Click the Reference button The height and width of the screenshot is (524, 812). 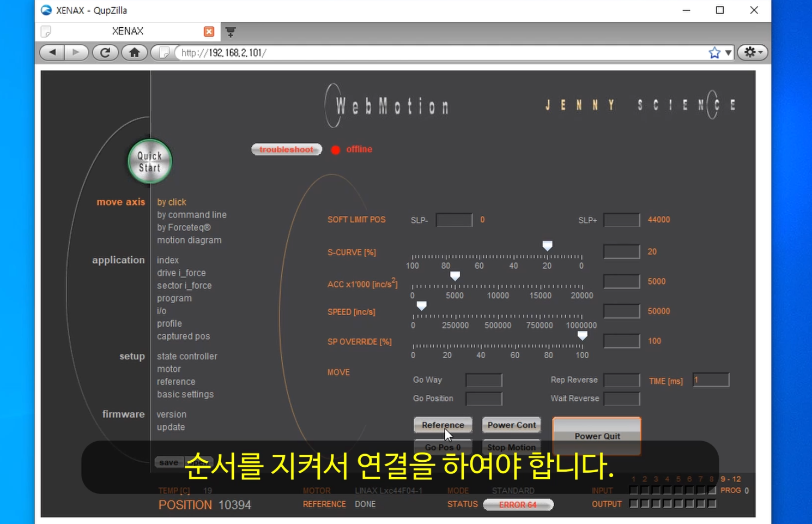click(443, 425)
